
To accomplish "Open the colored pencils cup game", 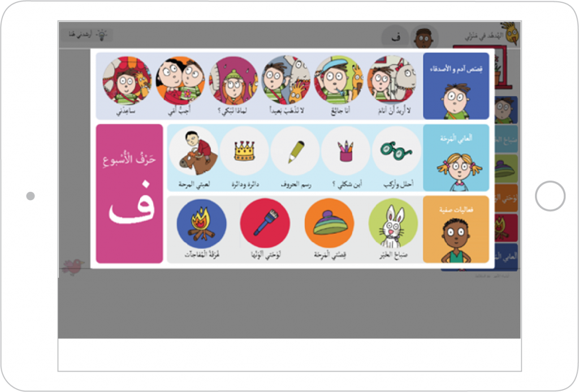I will (345, 150).
